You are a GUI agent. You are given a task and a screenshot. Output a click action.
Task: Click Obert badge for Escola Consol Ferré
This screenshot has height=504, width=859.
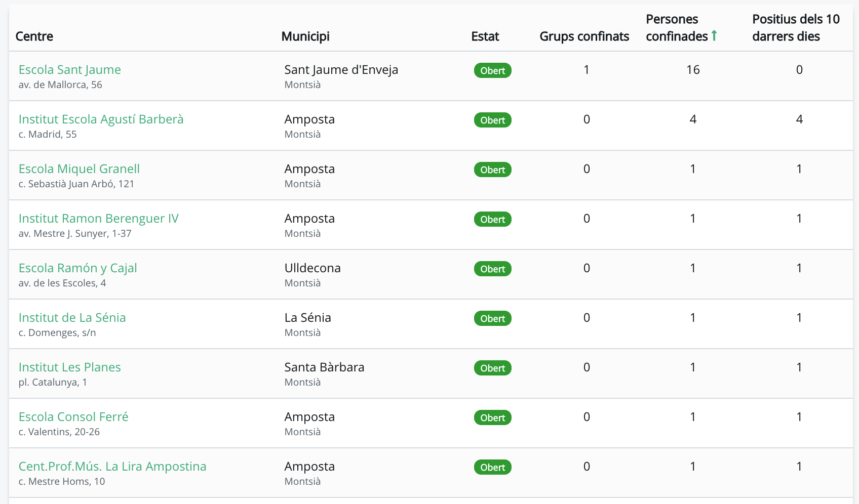[493, 417]
